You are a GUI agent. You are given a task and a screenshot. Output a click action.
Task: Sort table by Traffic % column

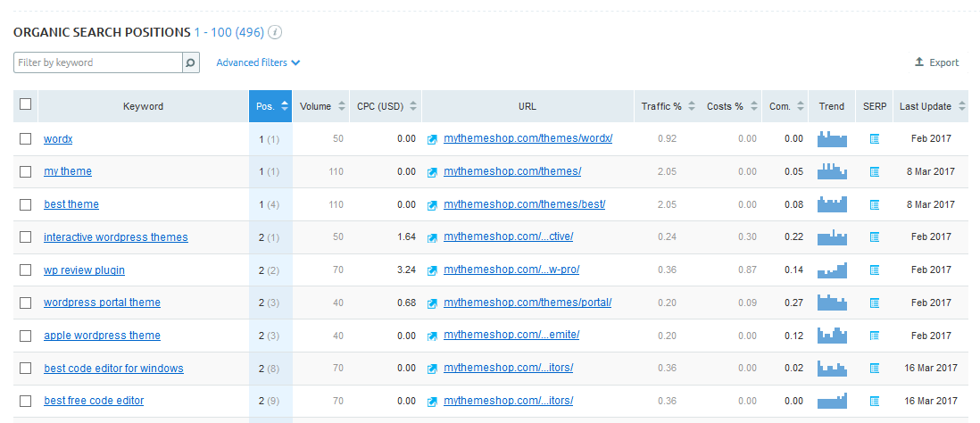click(668, 106)
